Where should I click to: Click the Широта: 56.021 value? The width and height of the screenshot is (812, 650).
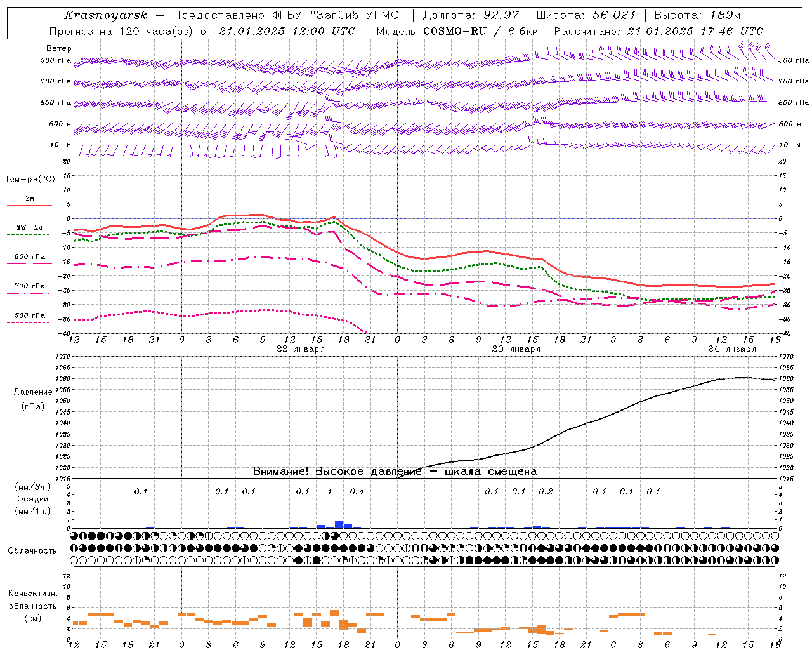pos(586,15)
